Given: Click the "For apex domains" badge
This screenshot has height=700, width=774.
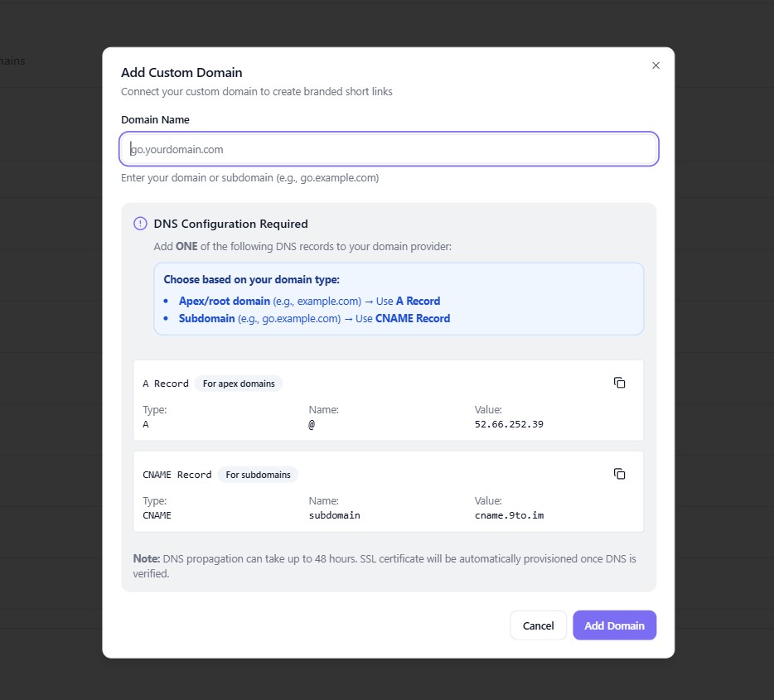Looking at the screenshot, I should click(x=239, y=384).
